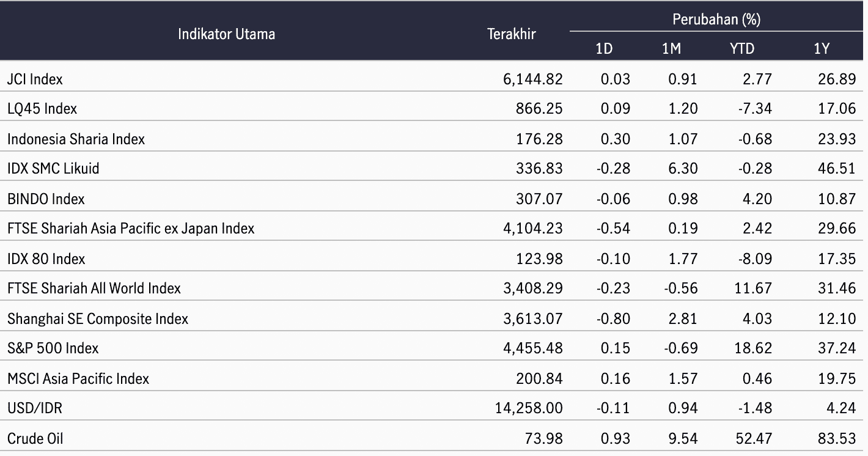This screenshot has width=868, height=456.
Task: Click BINDO last value 307.07
Action: pyautogui.click(x=540, y=199)
